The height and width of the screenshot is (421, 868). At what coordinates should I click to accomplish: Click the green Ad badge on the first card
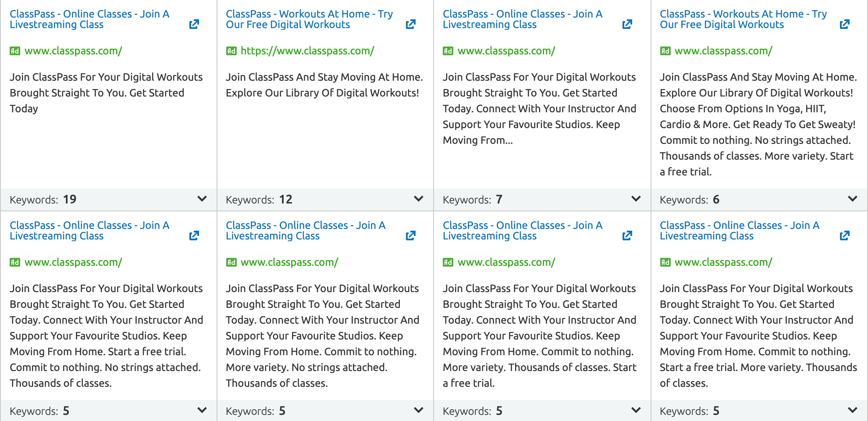tap(14, 51)
